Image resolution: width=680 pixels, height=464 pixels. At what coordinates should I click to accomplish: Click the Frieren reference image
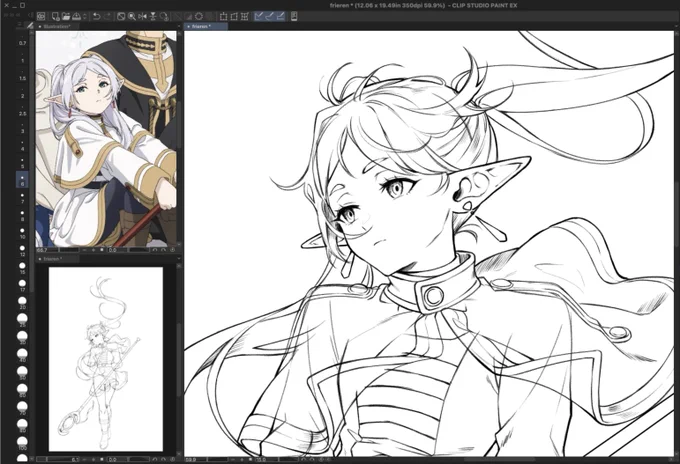click(106, 139)
